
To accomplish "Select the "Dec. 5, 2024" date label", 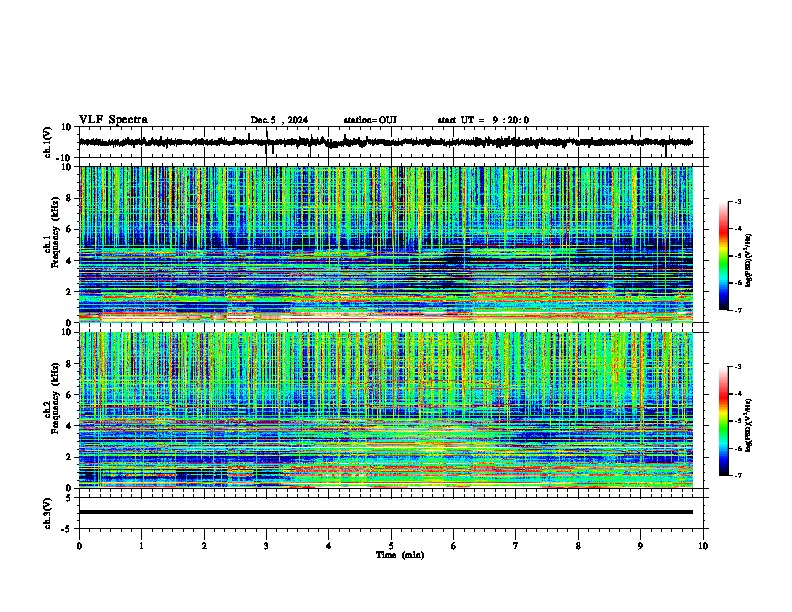I will point(279,120).
